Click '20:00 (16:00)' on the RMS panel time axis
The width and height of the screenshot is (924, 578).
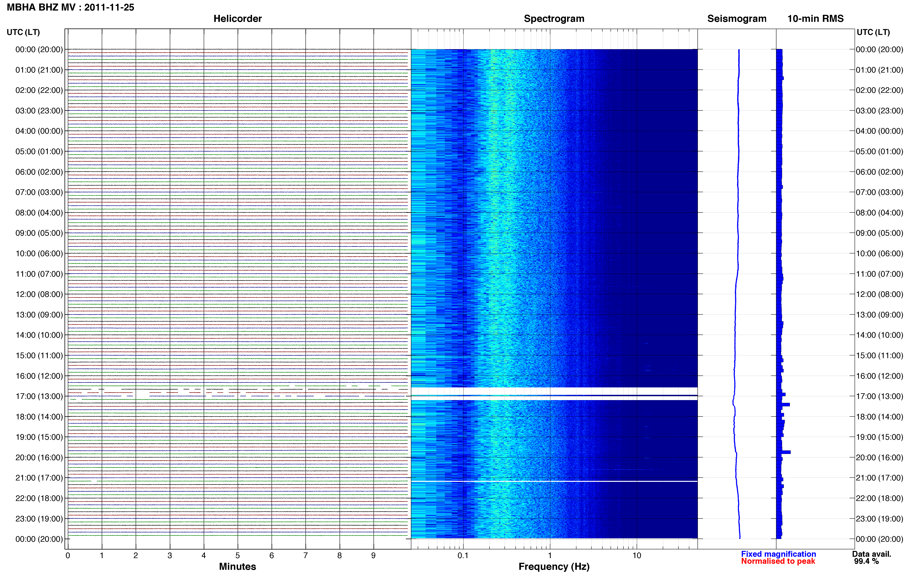click(x=879, y=458)
